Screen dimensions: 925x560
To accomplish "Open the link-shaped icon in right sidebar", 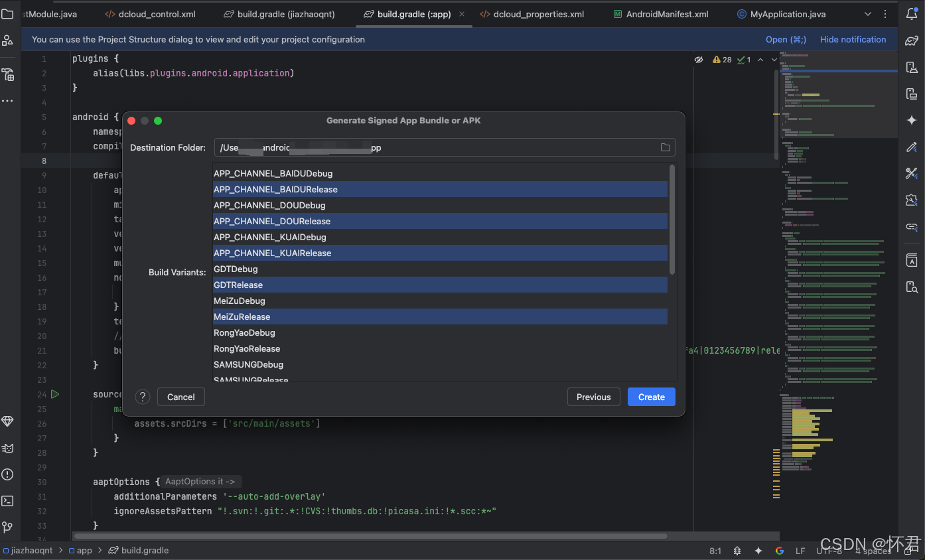I will pyautogui.click(x=912, y=227).
